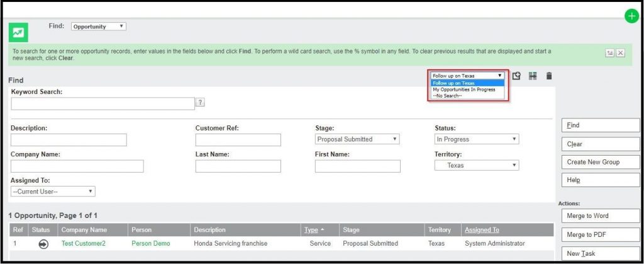Viewport: 644px width, 264px height.
Task: Close the green help banner
Action: (620, 53)
